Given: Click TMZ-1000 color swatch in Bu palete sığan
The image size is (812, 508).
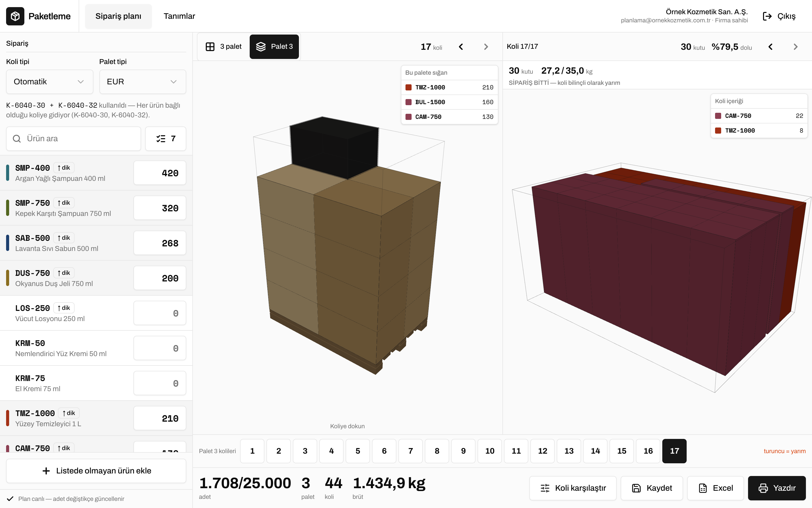Looking at the screenshot, I should (408, 87).
